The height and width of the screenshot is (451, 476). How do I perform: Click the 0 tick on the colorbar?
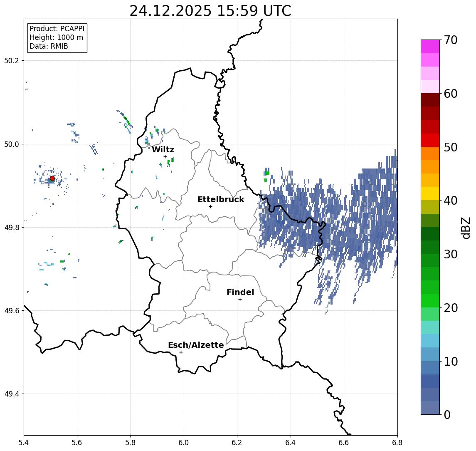(x=447, y=414)
